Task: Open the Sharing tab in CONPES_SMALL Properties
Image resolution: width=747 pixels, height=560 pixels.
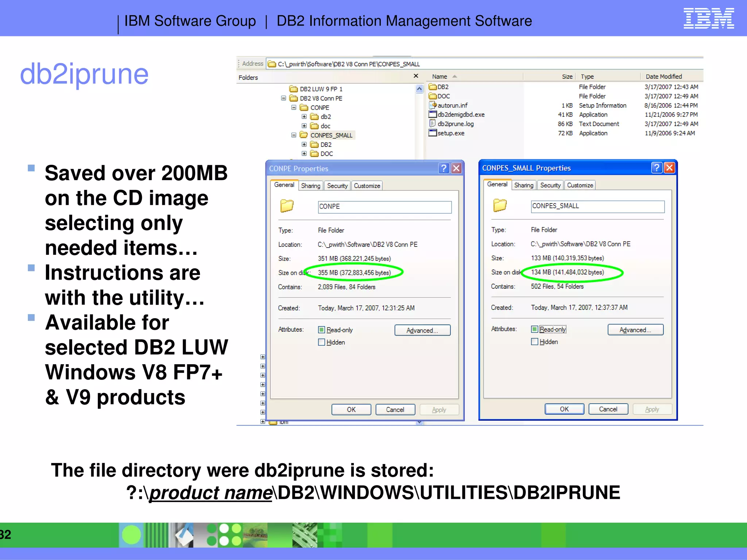Action: pos(524,185)
